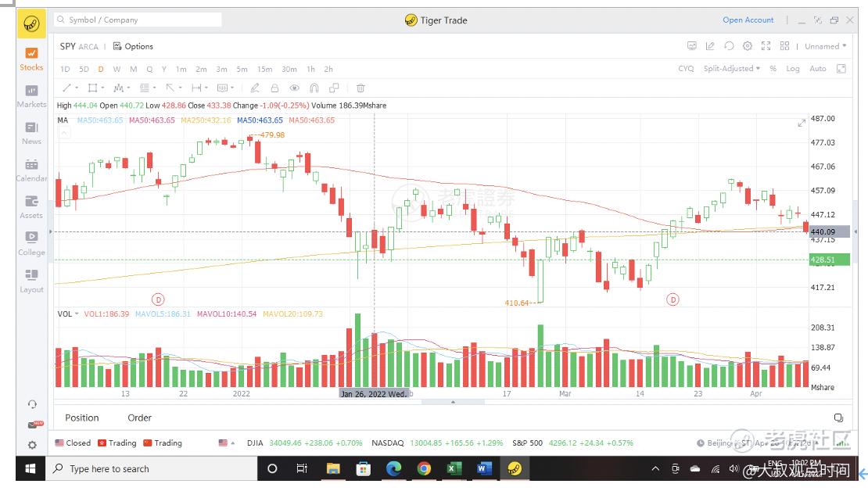868x491 pixels.
Task: Open the Markets section in sidebar
Action: point(31,96)
